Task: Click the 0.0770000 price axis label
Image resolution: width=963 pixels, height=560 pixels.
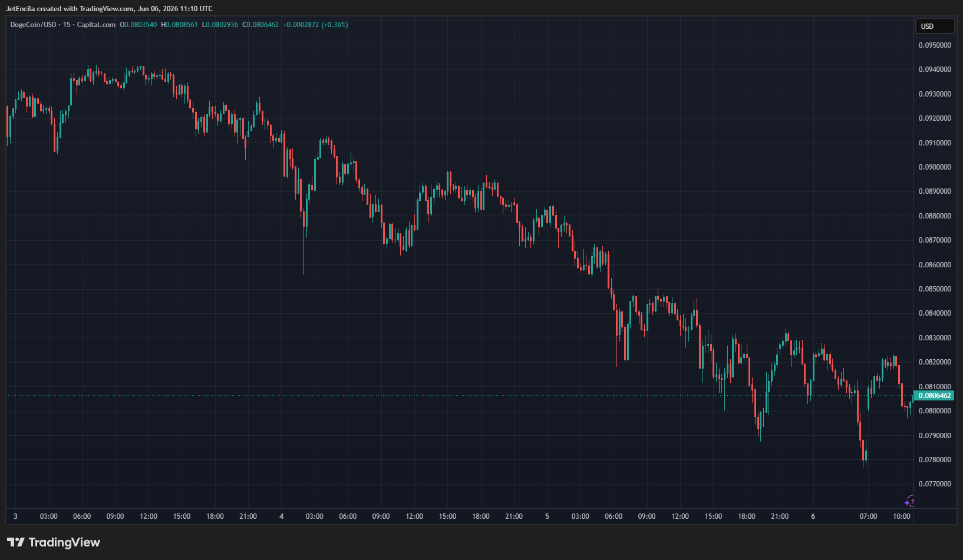Action: point(935,484)
